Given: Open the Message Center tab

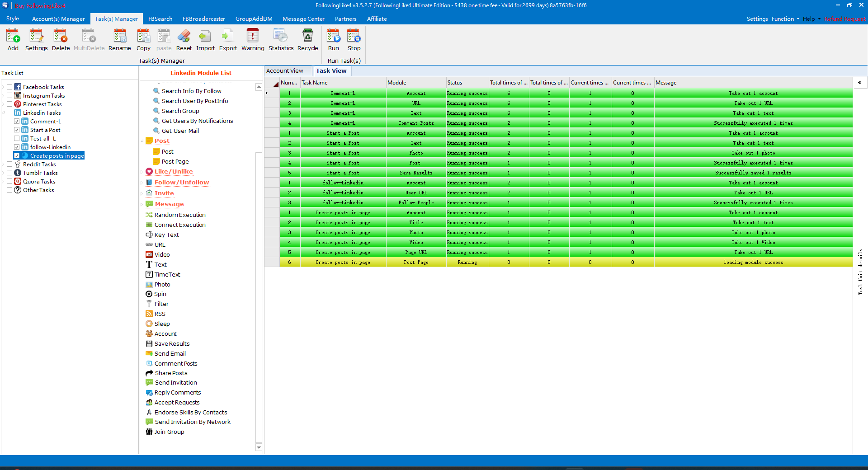Looking at the screenshot, I should point(303,19).
